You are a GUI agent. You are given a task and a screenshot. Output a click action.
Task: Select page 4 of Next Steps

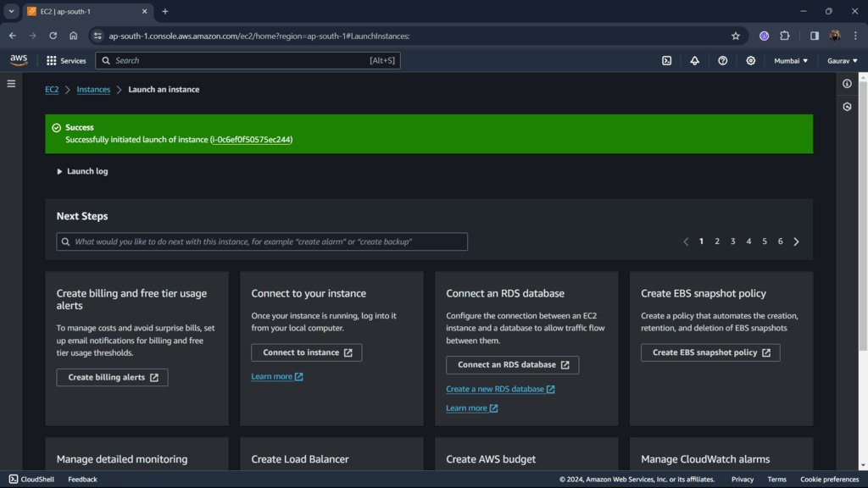[748, 241]
